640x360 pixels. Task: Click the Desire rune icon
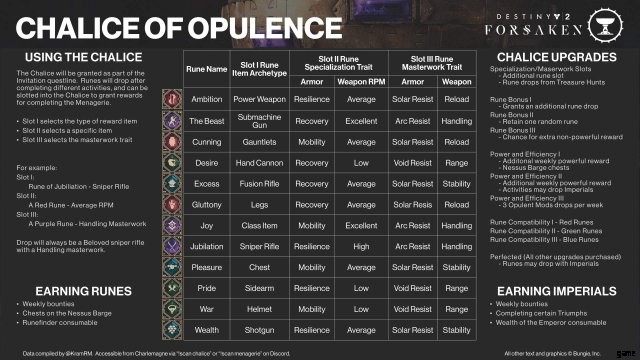(x=172, y=162)
